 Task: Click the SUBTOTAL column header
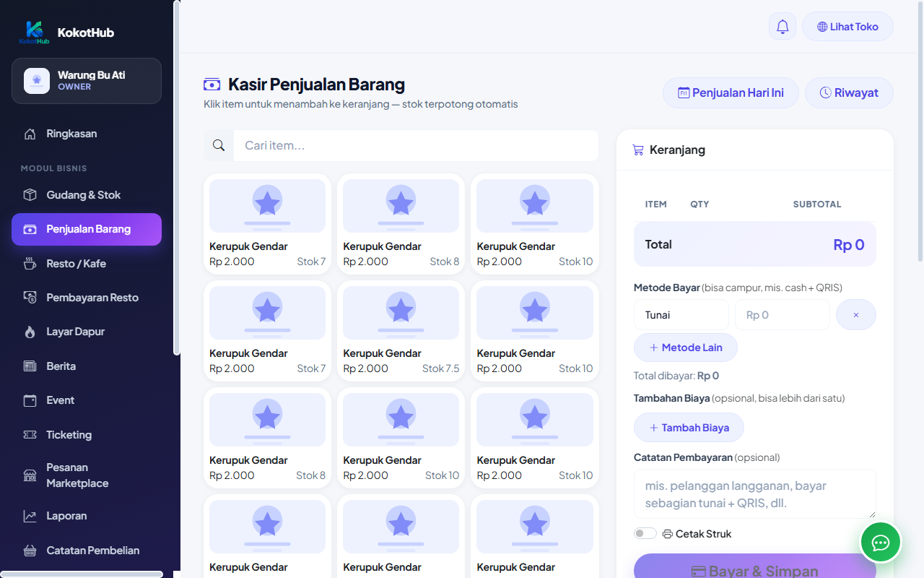point(817,204)
